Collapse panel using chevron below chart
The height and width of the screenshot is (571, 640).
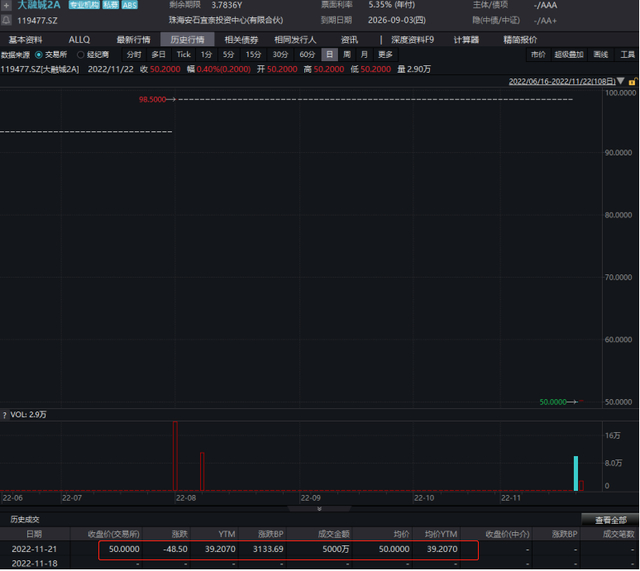pyautogui.click(x=319, y=509)
